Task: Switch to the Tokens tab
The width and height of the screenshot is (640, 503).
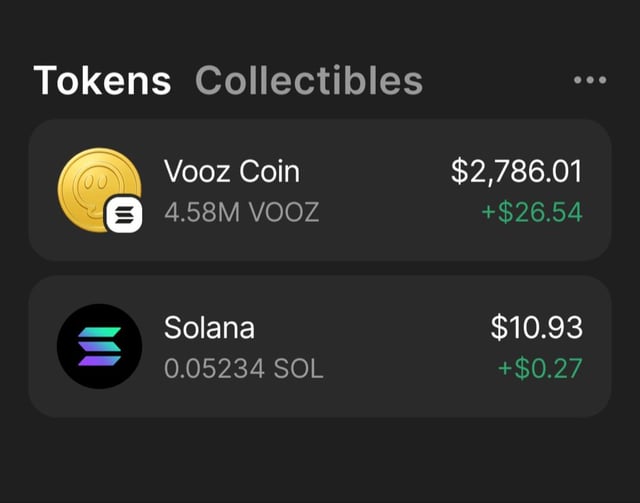Action: [102, 80]
